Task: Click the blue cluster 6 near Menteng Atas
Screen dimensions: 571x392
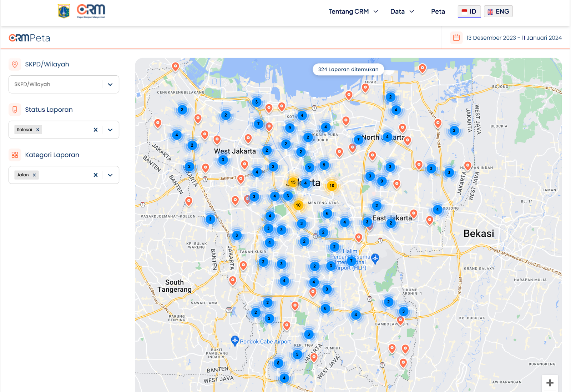Action: pyautogui.click(x=327, y=213)
